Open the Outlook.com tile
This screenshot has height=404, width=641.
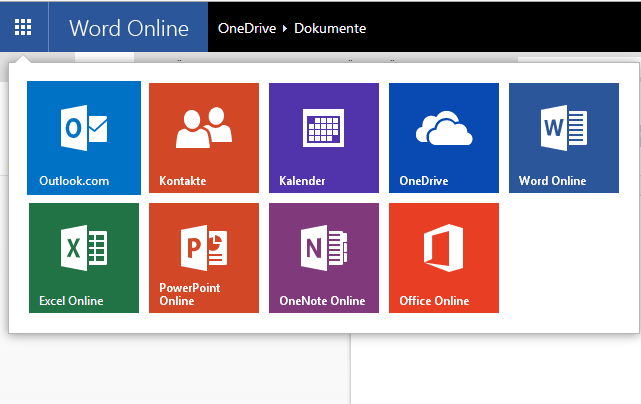(84, 138)
